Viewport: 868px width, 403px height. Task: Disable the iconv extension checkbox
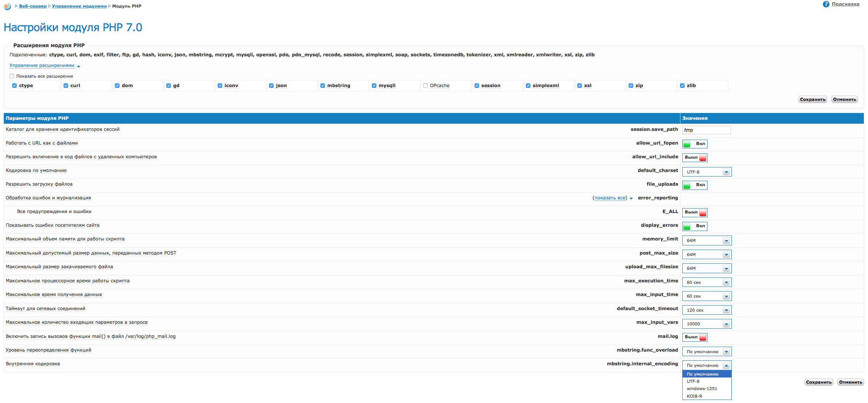pyautogui.click(x=220, y=86)
